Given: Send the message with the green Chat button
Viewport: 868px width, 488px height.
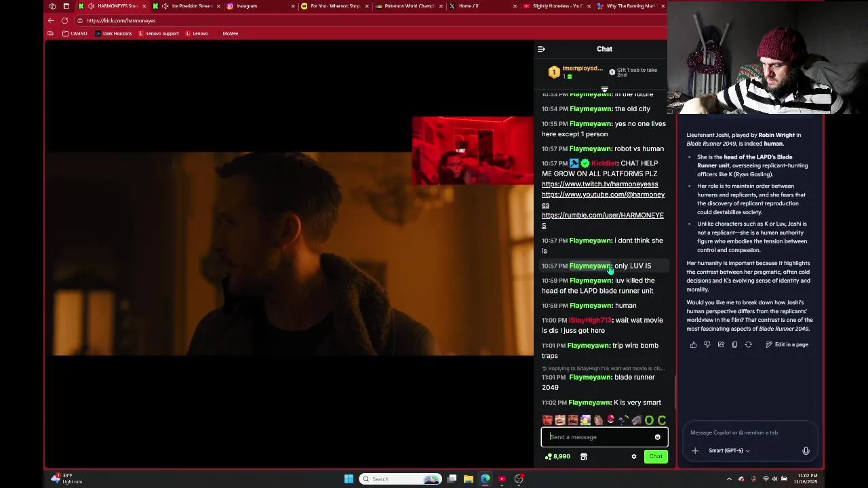Looking at the screenshot, I should 656,457.
